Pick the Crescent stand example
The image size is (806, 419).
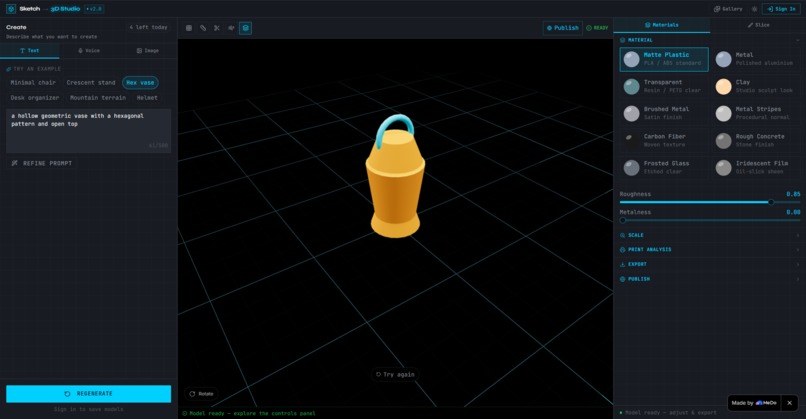tap(90, 82)
